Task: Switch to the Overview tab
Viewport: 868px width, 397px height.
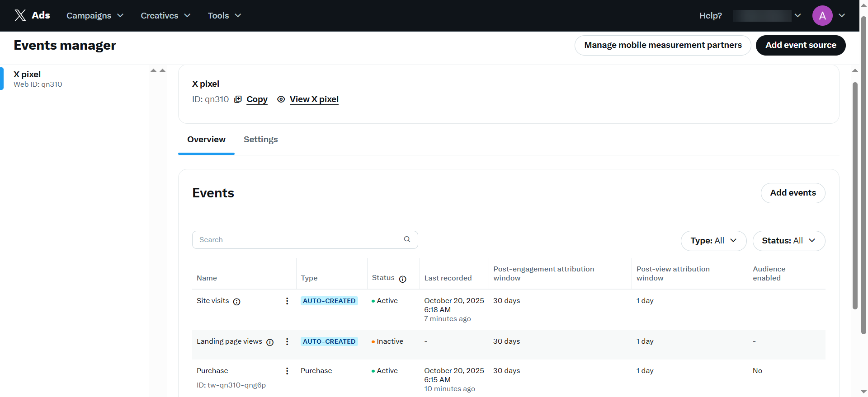Action: pyautogui.click(x=206, y=140)
